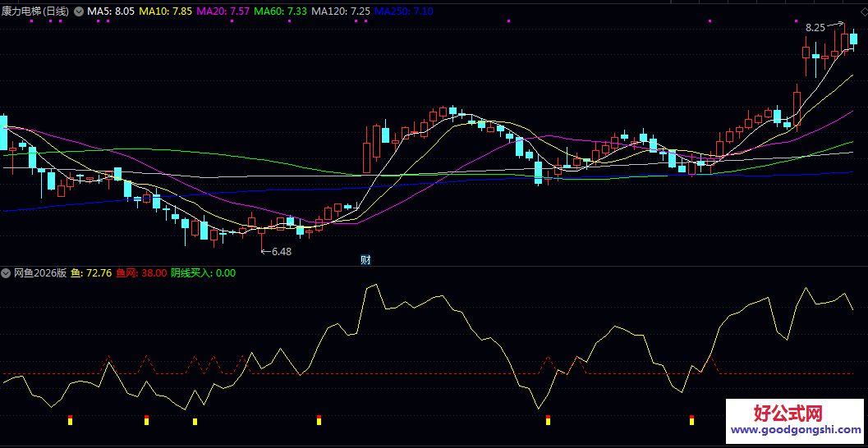Click the 好公式网 watermark logo
868x448 pixels.
tap(794, 412)
